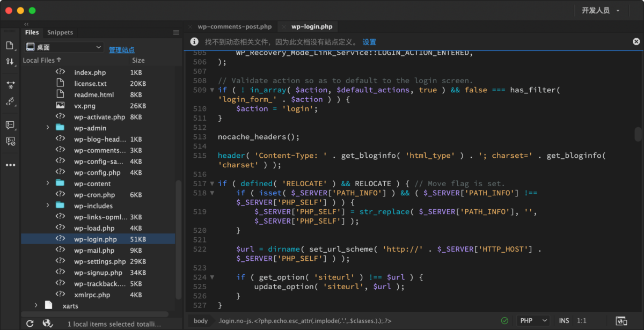Click the wp-admin folder icon
This screenshot has width=644, height=330.
tap(60, 128)
